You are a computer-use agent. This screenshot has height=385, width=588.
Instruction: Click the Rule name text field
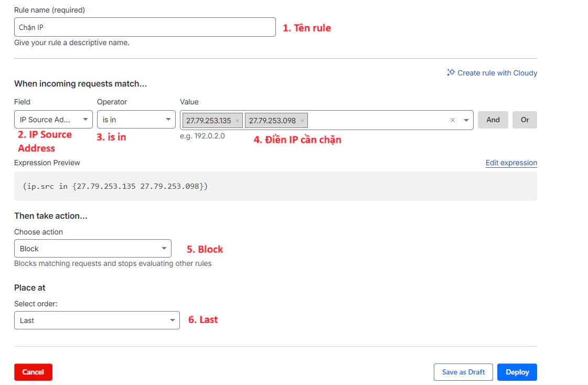coord(145,27)
